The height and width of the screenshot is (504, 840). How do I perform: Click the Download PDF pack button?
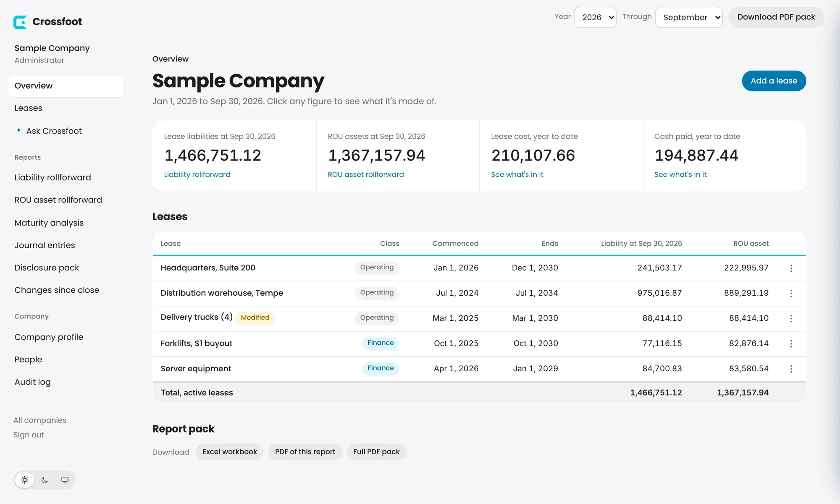pos(776,17)
